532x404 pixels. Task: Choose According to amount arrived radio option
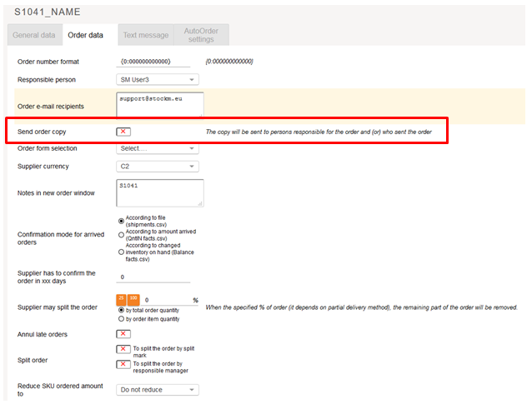tap(121, 234)
